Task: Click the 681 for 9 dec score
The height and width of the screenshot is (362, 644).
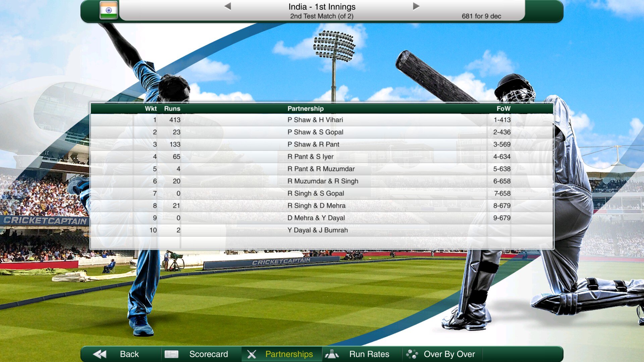Action: [481, 16]
